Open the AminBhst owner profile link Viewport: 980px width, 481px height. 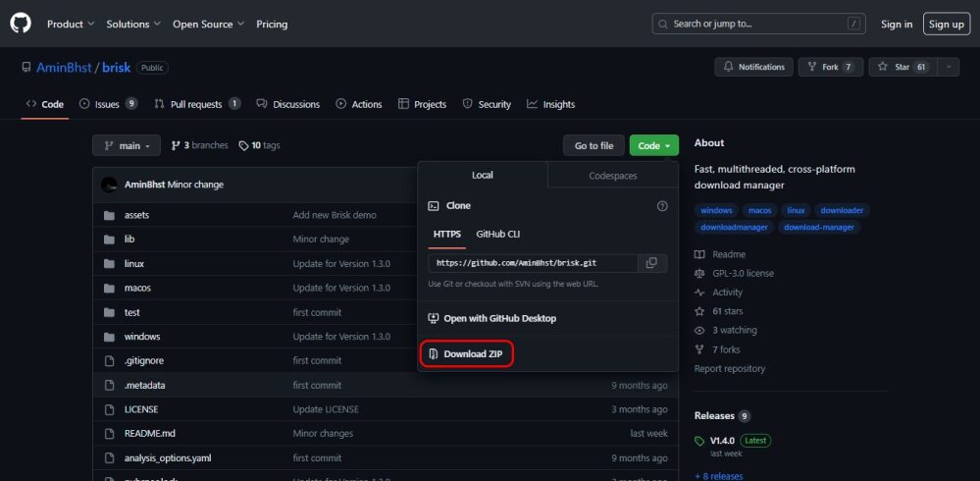pos(64,68)
